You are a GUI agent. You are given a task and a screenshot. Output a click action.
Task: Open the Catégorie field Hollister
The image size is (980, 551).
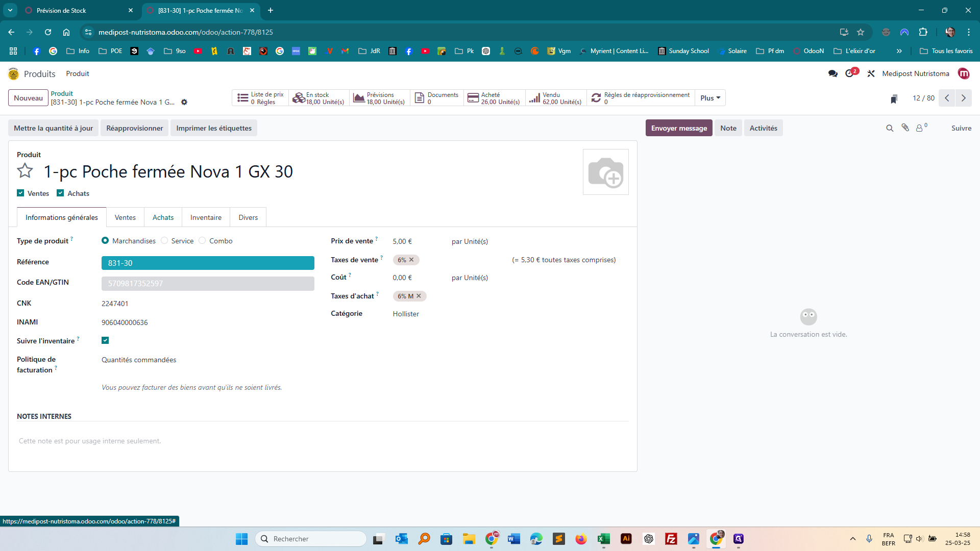pos(406,314)
